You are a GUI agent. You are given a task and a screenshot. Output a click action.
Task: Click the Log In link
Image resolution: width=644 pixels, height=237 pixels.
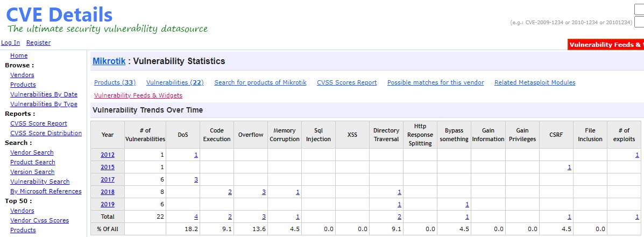tap(11, 43)
